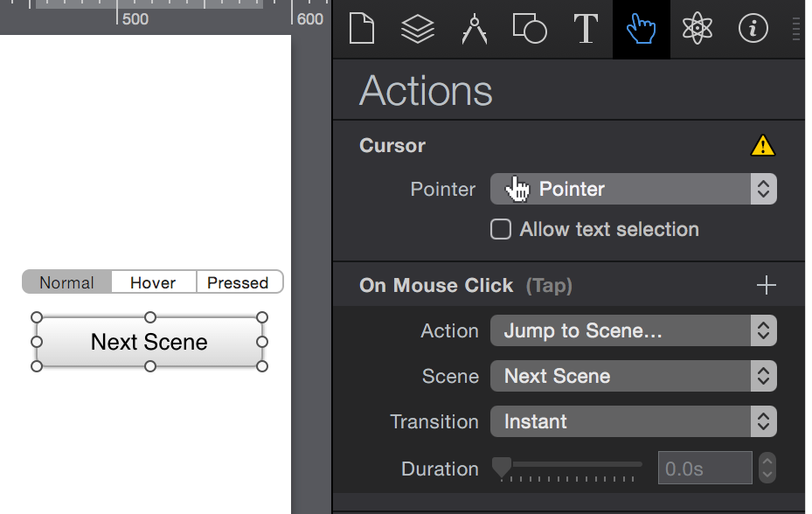Click the yellow warning triangle icon
812x514 pixels.
(763, 145)
